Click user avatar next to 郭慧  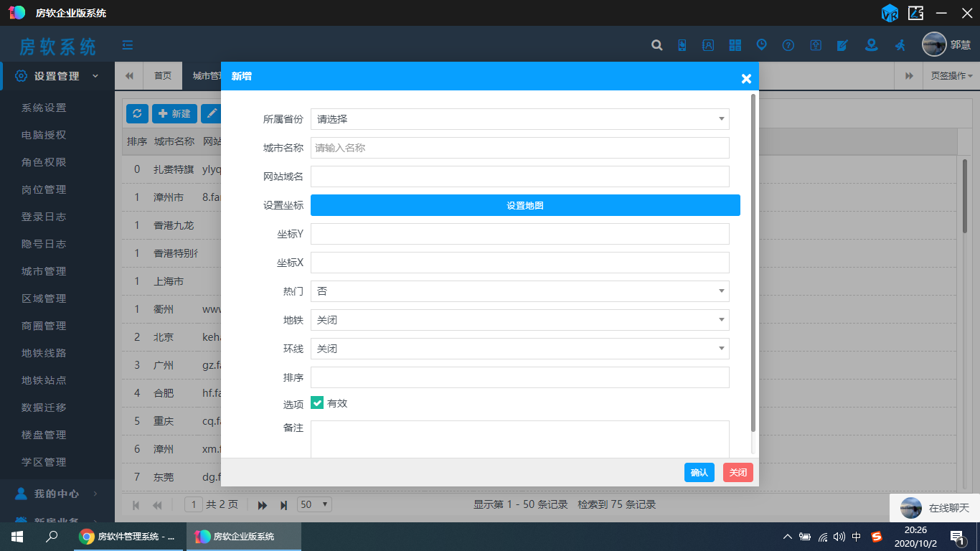click(934, 44)
